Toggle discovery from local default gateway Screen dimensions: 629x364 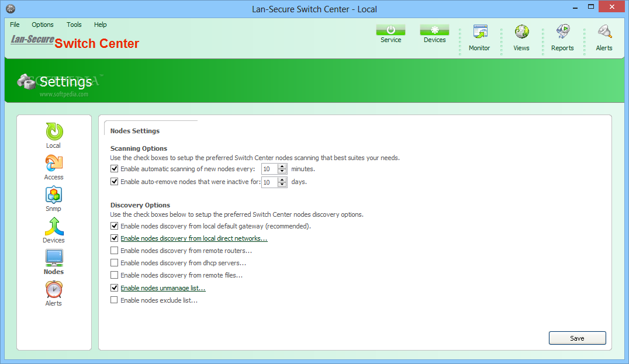coord(115,226)
